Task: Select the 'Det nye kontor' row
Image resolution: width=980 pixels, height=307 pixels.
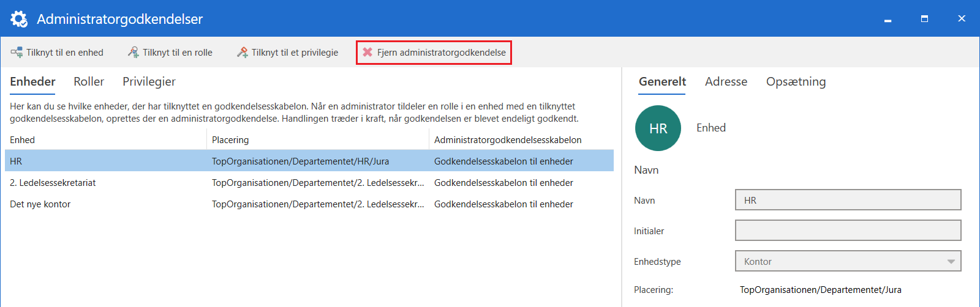Action: coord(40,204)
